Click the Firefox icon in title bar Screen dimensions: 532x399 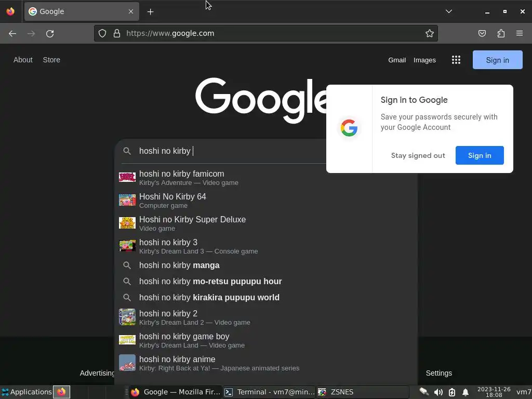pyautogui.click(x=10, y=11)
